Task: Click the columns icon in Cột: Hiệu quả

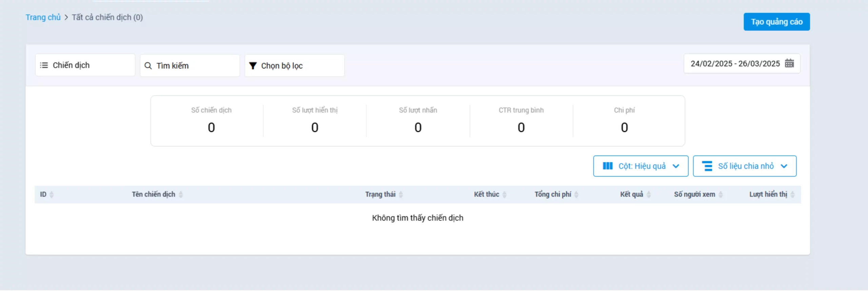Action: coord(608,166)
